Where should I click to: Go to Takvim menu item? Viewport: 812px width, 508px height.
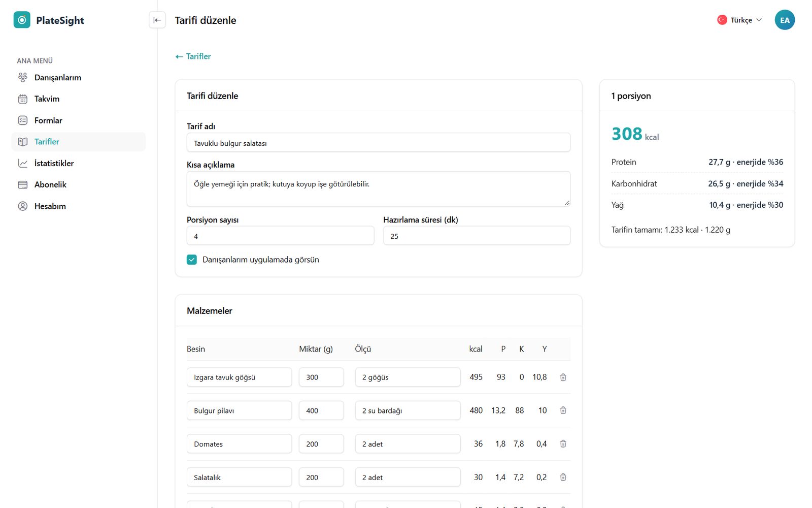click(78, 99)
